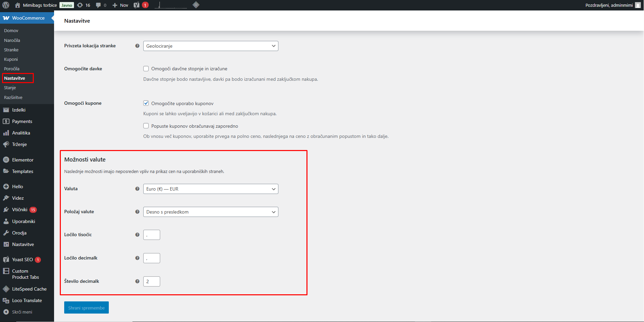Enable Omogoči davčne stopnje in izračune checkbox
Screen dimensions: 644x322
(x=146, y=69)
